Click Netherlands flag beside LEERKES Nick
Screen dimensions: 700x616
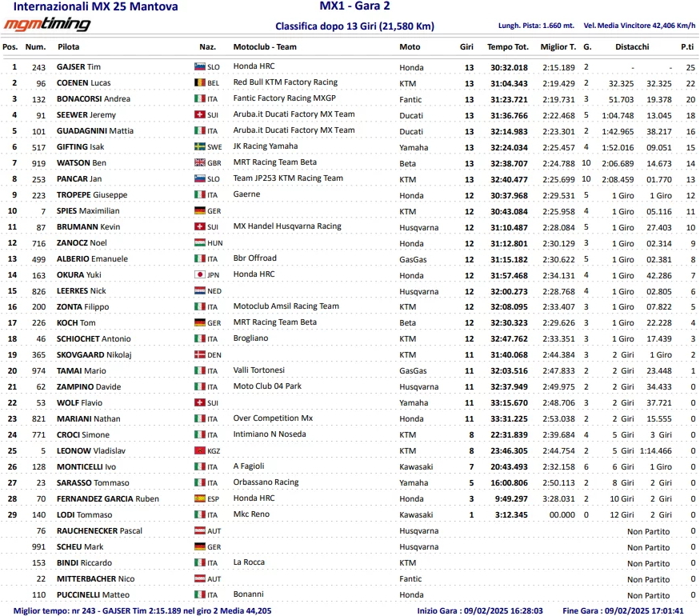199,290
